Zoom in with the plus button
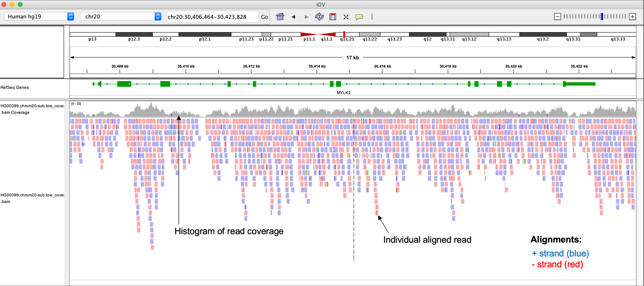The image size is (644, 286). tap(632, 17)
